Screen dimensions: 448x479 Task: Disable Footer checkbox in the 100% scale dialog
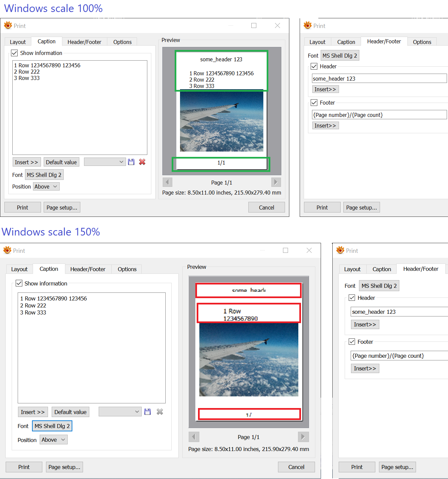tap(314, 103)
